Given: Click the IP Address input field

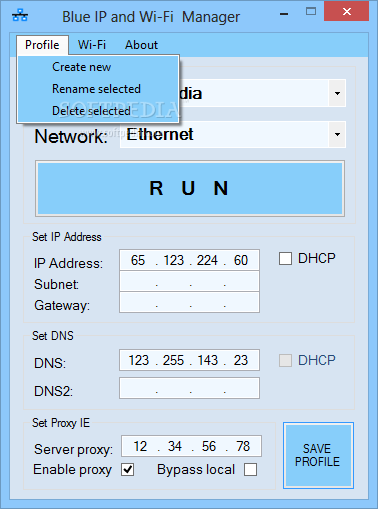Looking at the screenshot, I should 189,260.
